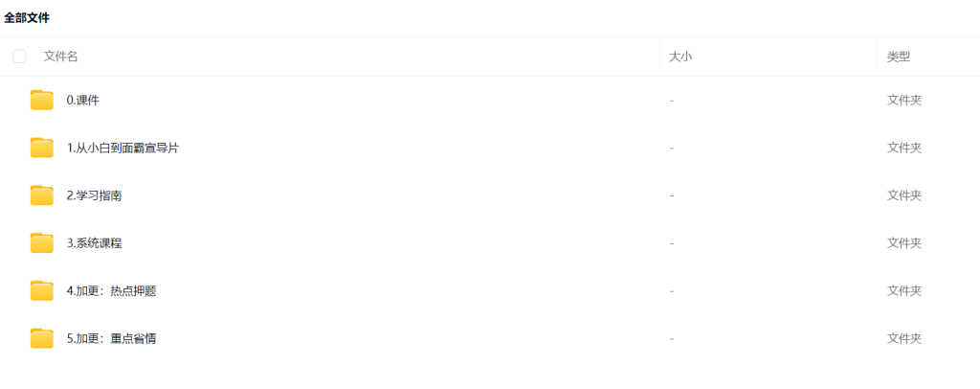Toggle the select-all checkbox beside 文件名
This screenshot has width=980, height=389.
[x=19, y=57]
